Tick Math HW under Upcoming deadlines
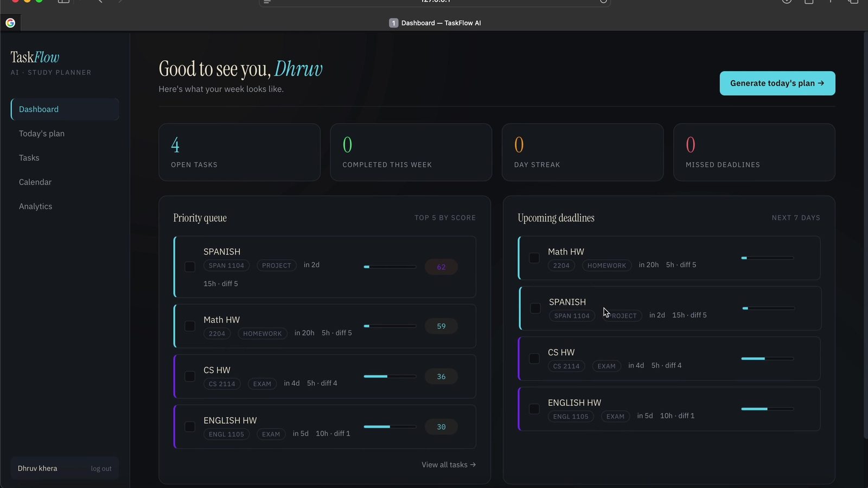The image size is (868, 488). tap(534, 258)
